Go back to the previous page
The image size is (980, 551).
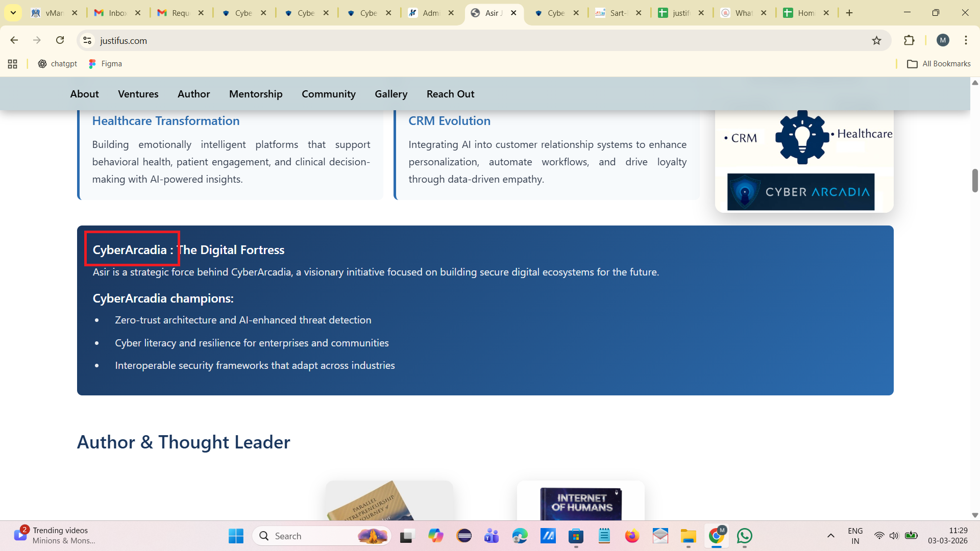pyautogui.click(x=14, y=40)
